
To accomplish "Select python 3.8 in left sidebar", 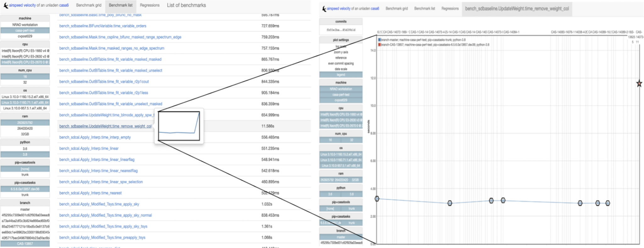I will click(25, 154).
